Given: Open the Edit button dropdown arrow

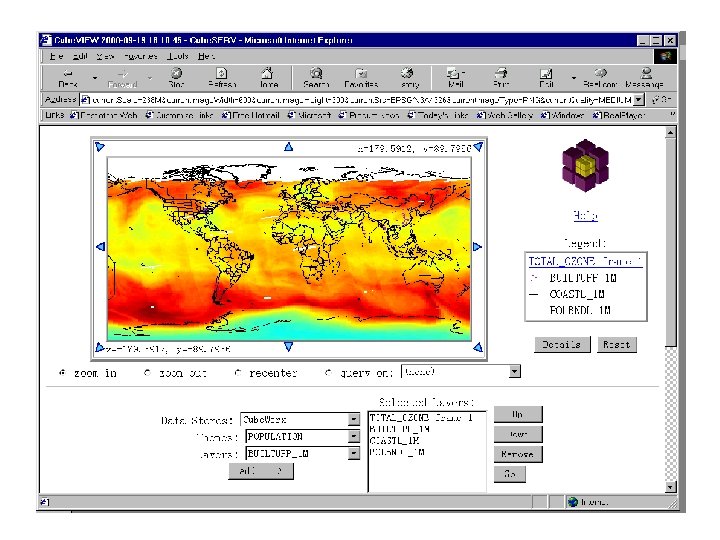Looking at the screenshot, I should pos(574,78).
